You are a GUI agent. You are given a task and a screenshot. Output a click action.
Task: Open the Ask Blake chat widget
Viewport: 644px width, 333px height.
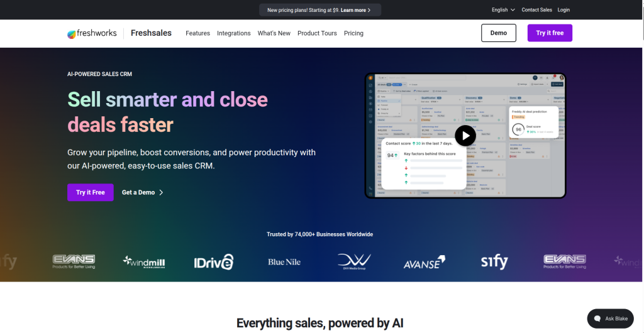[x=610, y=319]
